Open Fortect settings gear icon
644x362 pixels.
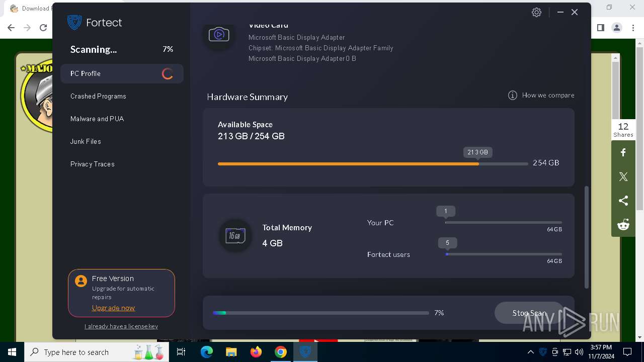click(536, 13)
